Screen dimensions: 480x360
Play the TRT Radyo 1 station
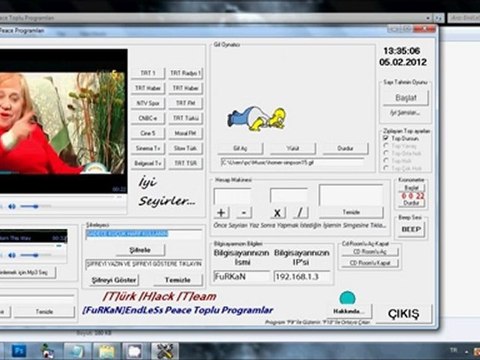pyautogui.click(x=185, y=73)
